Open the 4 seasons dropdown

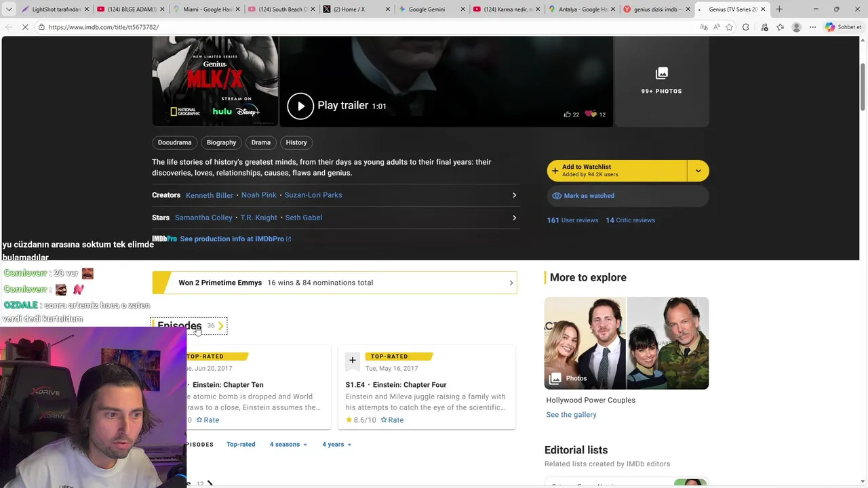[x=288, y=445]
